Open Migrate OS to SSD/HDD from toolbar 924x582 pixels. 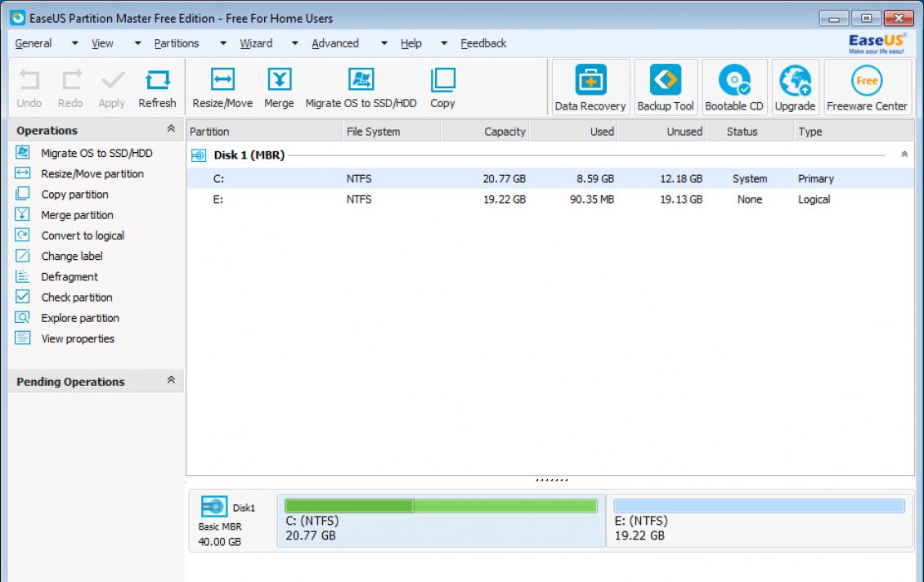pyautogui.click(x=361, y=88)
